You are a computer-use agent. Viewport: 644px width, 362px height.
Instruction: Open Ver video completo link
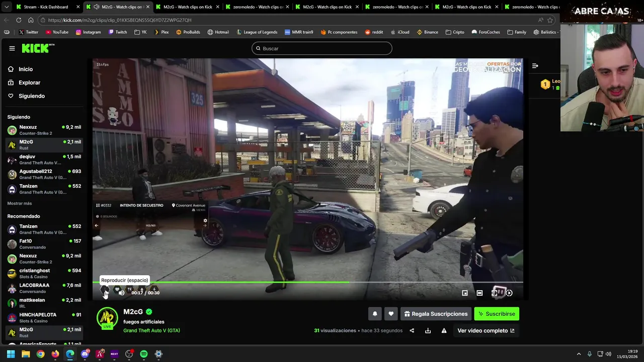pos(486,330)
